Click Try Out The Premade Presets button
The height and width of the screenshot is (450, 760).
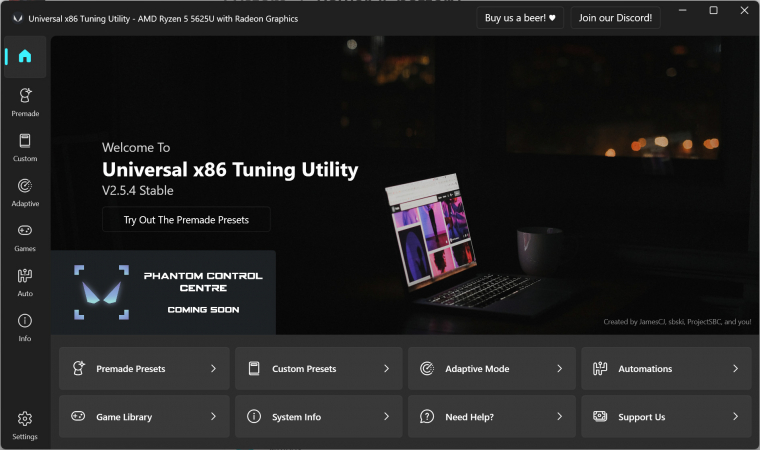(x=186, y=220)
